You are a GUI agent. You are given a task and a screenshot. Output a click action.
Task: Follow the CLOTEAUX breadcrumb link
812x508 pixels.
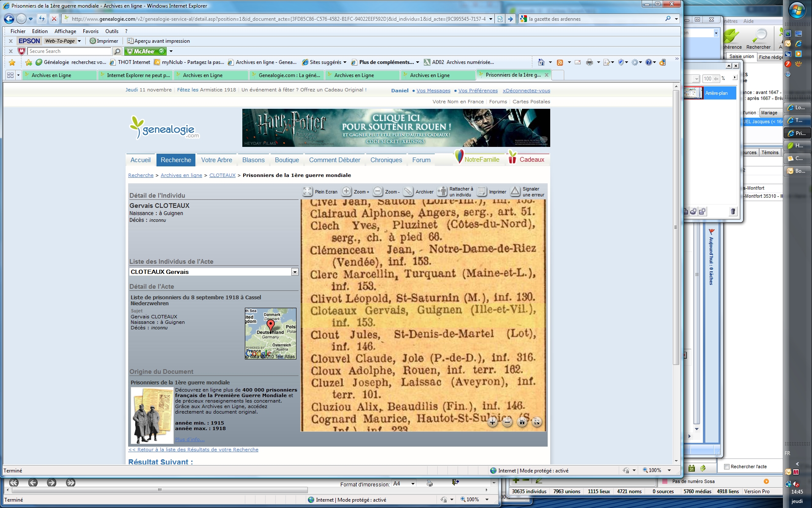point(222,175)
